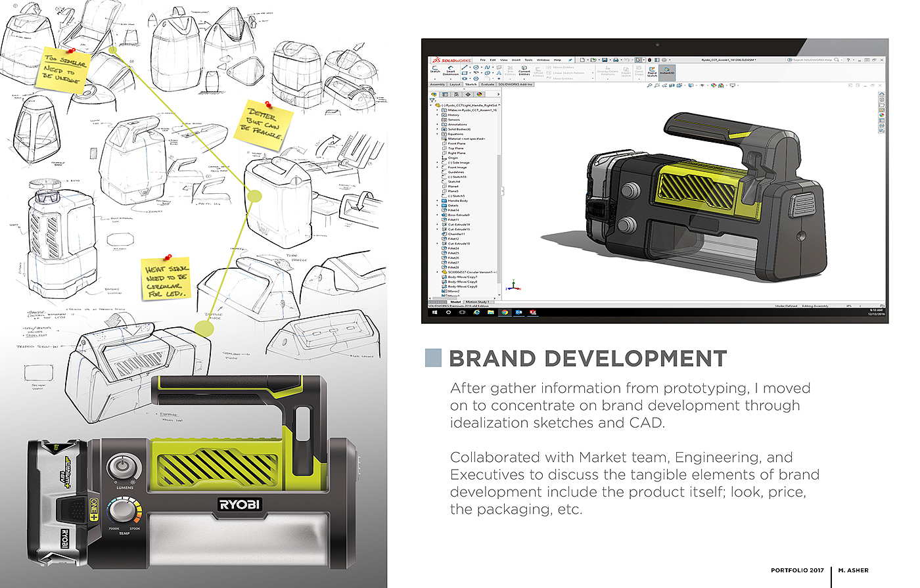The image size is (920, 588).
Task: Click the Windows Start button
Action: pos(435,312)
